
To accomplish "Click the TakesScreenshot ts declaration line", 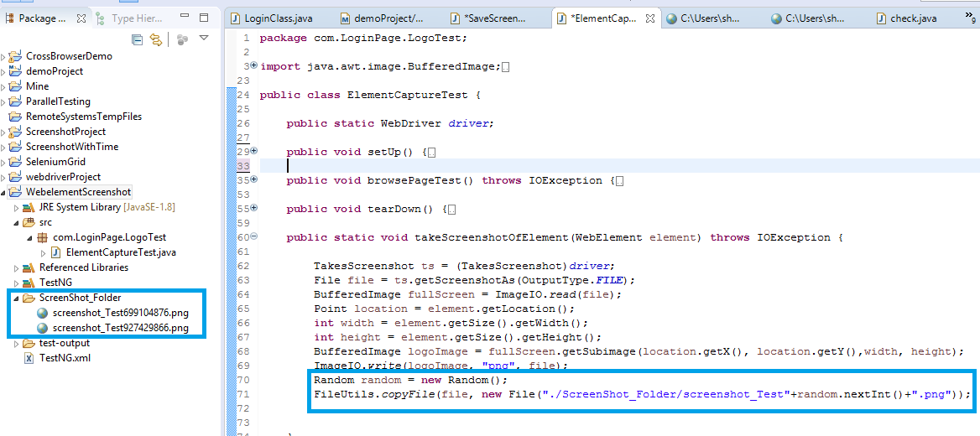I will pyautogui.click(x=464, y=266).
